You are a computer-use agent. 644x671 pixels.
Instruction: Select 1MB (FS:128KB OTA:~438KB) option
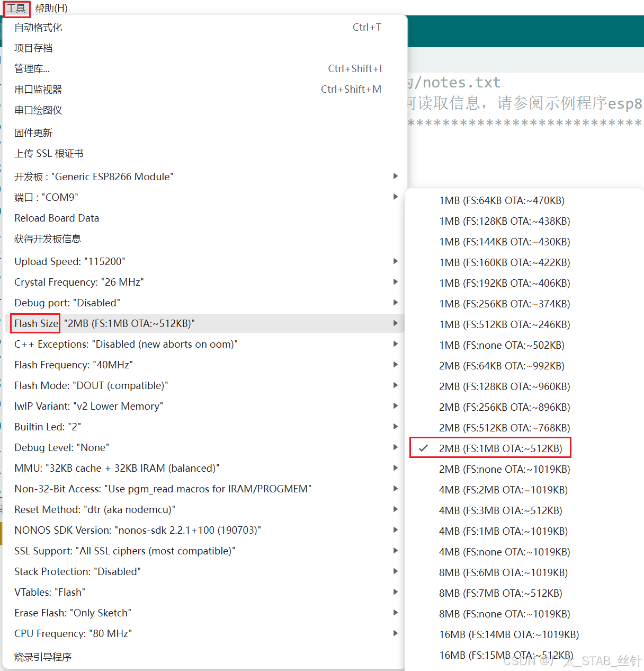524,221
